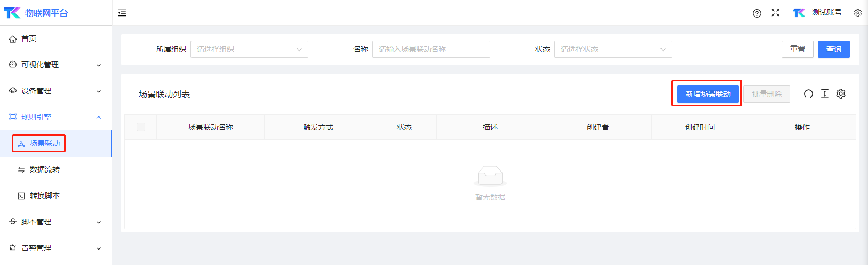Click the 场景联动列表 heading

click(164, 94)
